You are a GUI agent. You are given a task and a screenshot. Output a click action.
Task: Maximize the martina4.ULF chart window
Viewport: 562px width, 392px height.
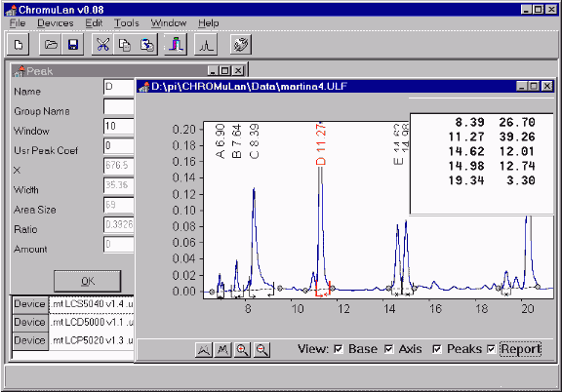click(534, 87)
